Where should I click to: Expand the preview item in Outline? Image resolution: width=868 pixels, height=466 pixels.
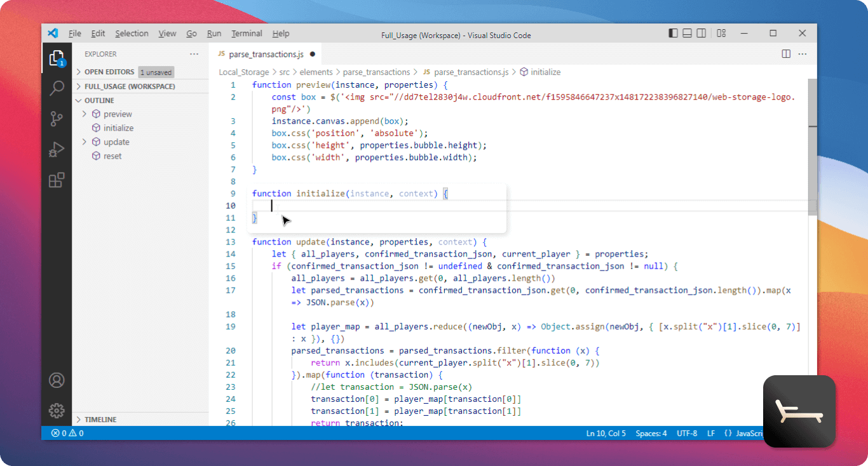point(84,114)
